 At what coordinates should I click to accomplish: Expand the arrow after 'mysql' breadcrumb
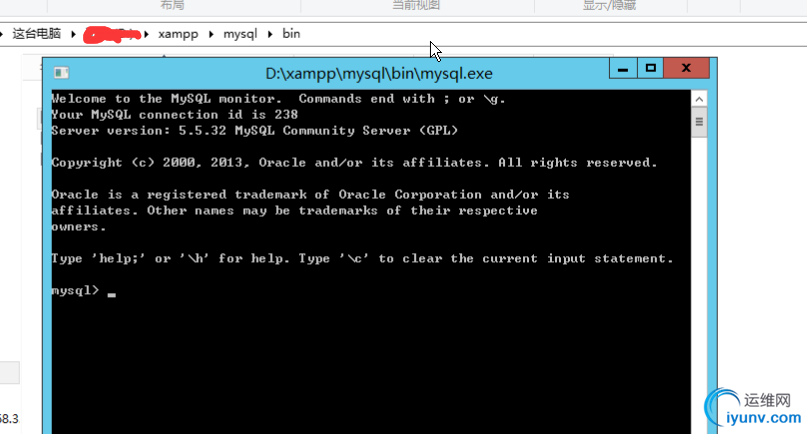(x=270, y=34)
